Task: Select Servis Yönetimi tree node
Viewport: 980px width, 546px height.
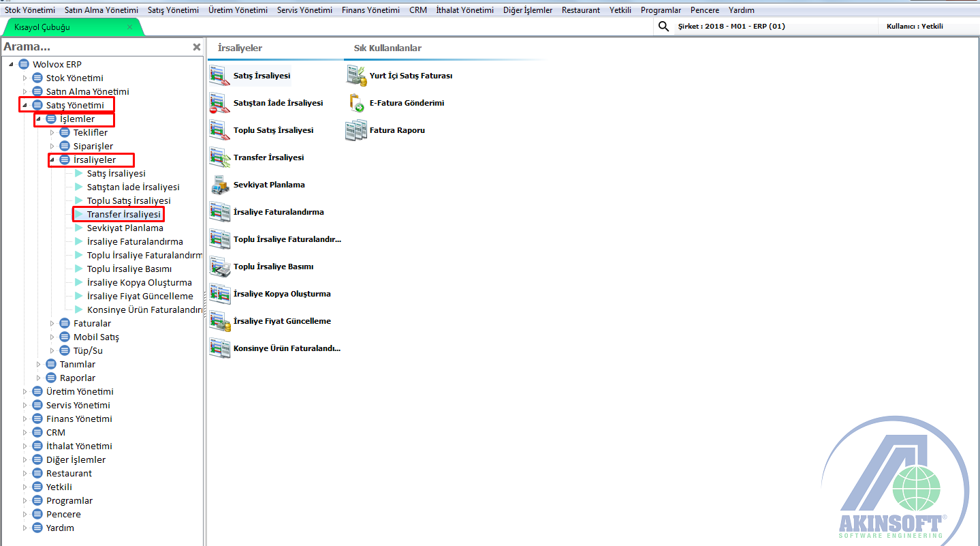Action: click(78, 405)
